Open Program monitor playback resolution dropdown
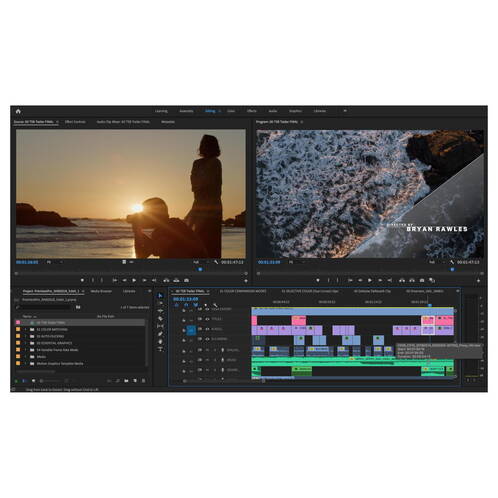Screen dimensions: 498x498 (x=436, y=262)
